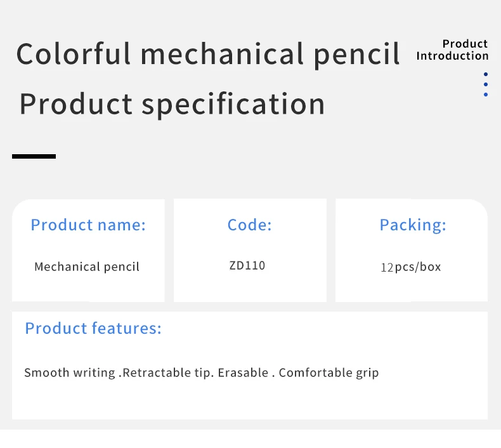Click the black underline bar below the heading
501x448 pixels.
tap(34, 156)
